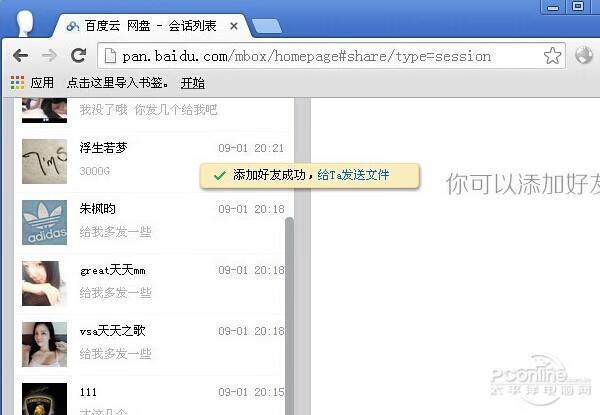The width and height of the screenshot is (600, 415).
Task: Open chat with 朱枫昀
Action: coord(153,222)
